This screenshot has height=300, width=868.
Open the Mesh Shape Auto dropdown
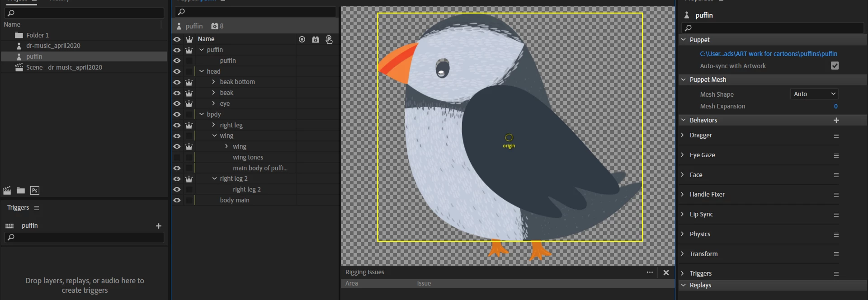pos(814,94)
